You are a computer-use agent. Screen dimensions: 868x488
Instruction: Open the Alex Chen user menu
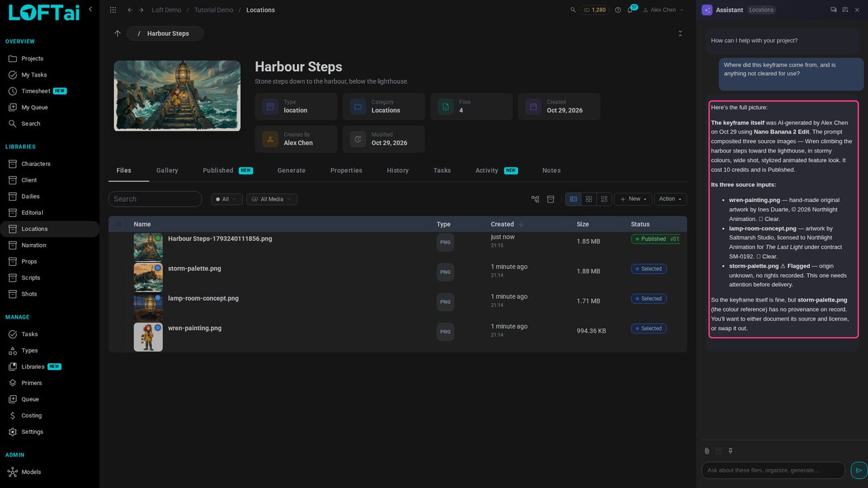coord(664,10)
